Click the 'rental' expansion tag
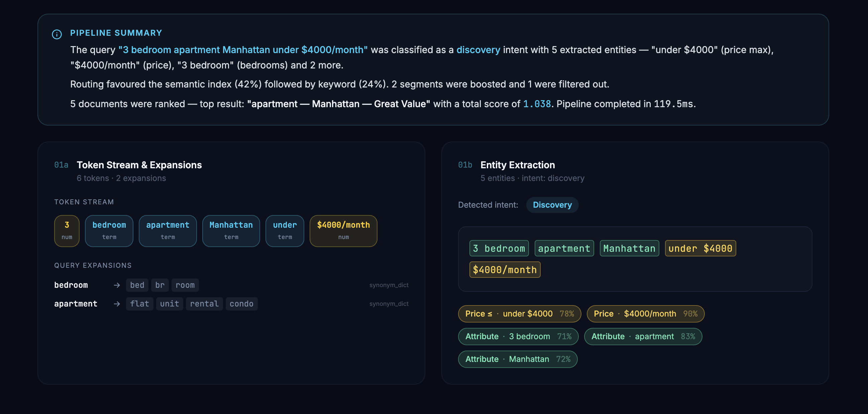Image resolution: width=868 pixels, height=414 pixels. pos(204,303)
